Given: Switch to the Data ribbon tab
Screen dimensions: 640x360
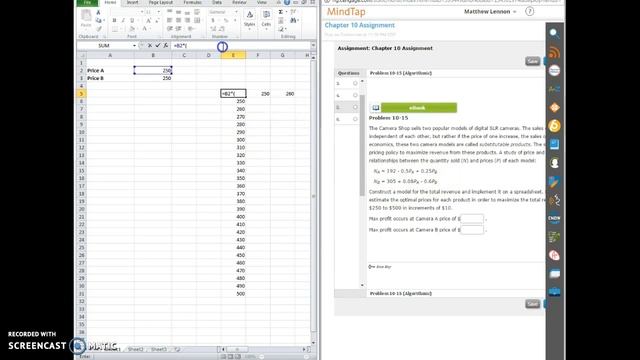Looking at the screenshot, I should click(x=217, y=2).
